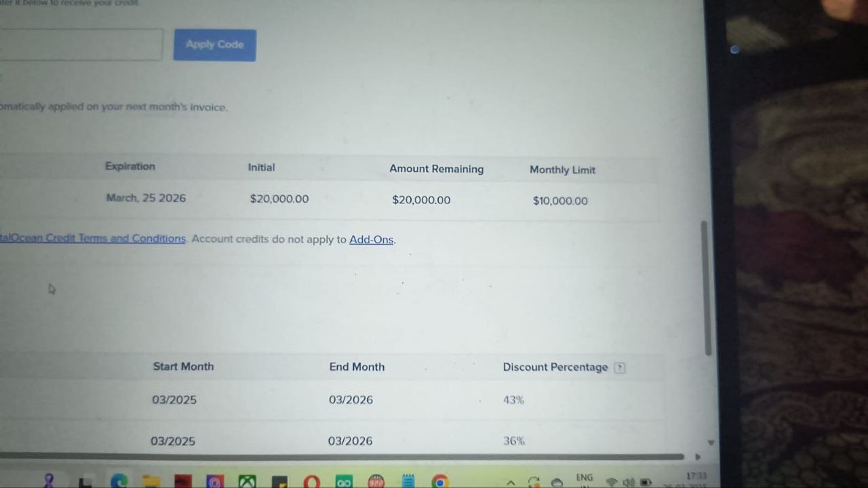Click the 36% discount value
The height and width of the screenshot is (488, 868).
pyautogui.click(x=514, y=441)
